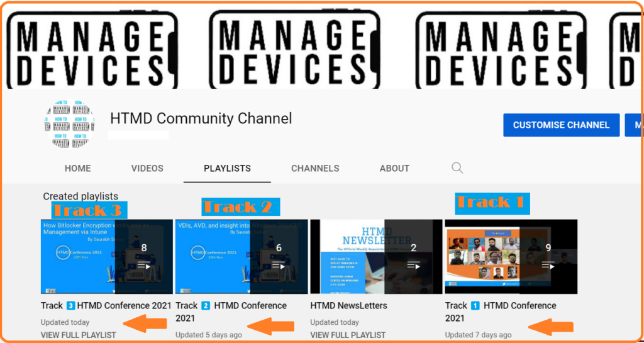Open the VIDEOS tab
Viewport: 644px width, 343px height.
(147, 169)
